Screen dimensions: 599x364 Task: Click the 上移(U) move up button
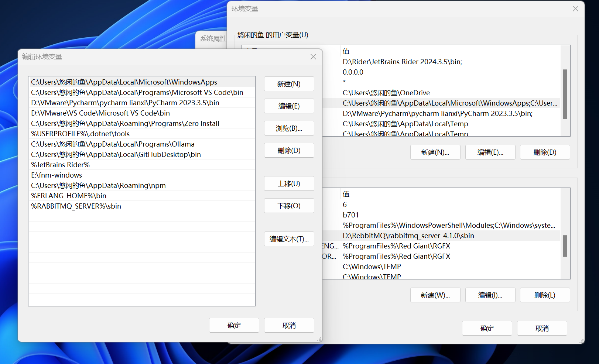[x=289, y=183]
